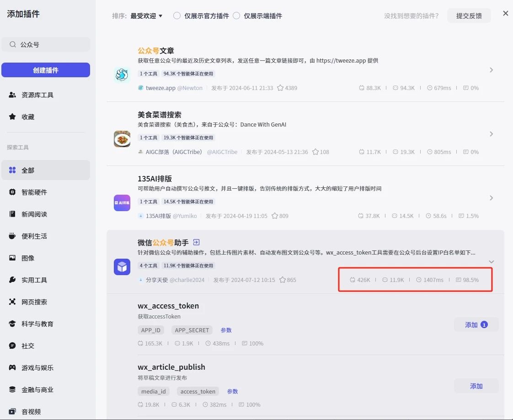
Task: Click the 公众号文章 plugin title
Action: [156, 51]
